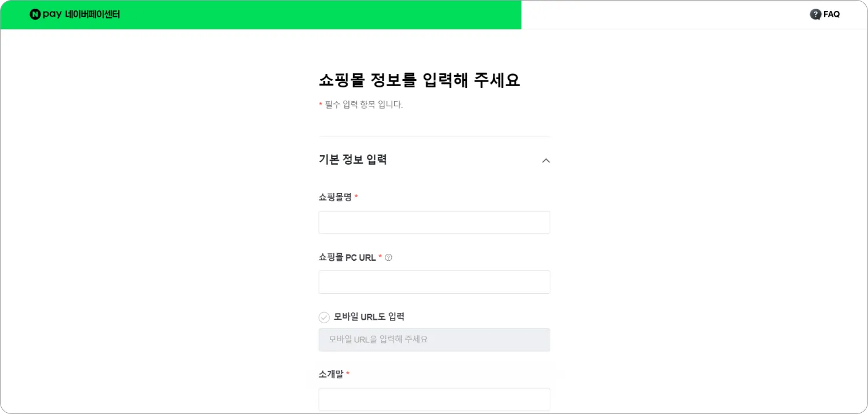This screenshot has height=414, width=868.
Task: Collapse the 기본 정보 입력 section chevron
Action: 546,161
